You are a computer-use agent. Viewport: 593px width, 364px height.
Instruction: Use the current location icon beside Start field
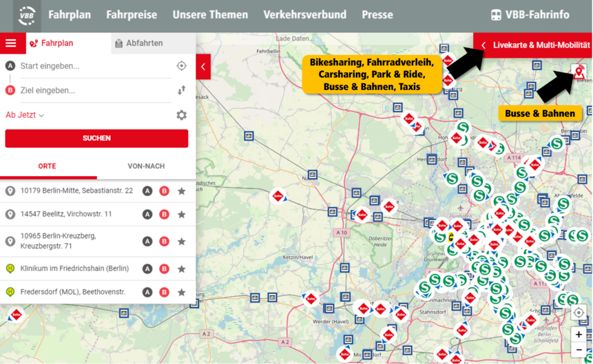[x=182, y=66]
